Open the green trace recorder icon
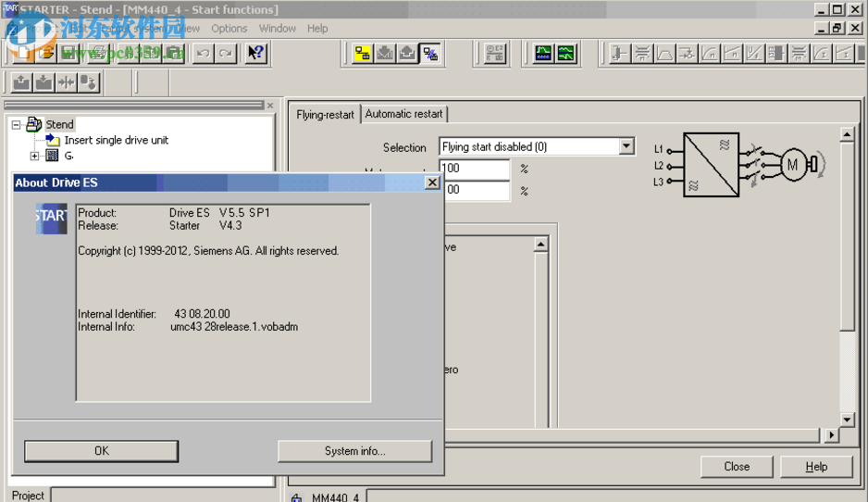The image size is (868, 502). [x=543, y=53]
